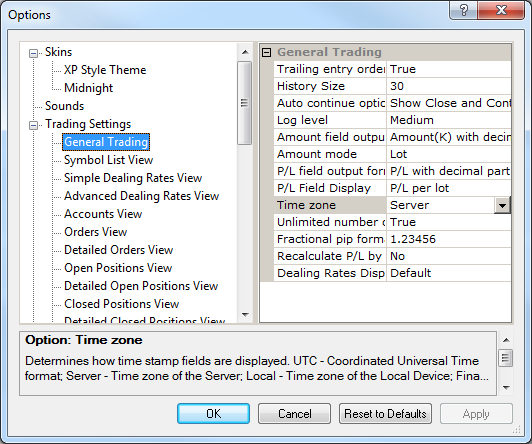Click Reset to Defaults button
532x444 pixels.
click(385, 413)
